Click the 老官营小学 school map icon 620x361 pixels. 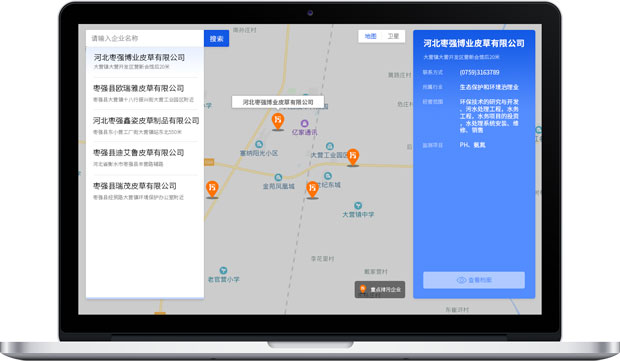coord(223,270)
